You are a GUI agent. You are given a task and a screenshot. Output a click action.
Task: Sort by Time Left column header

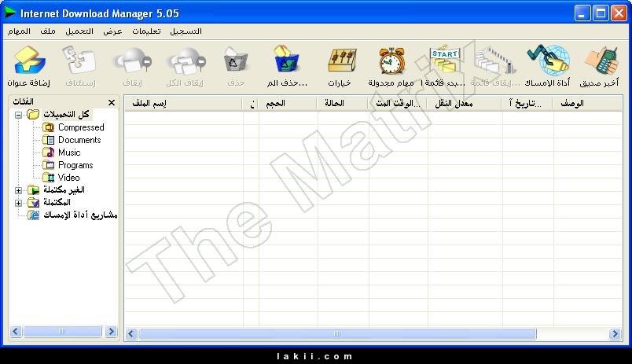398,103
